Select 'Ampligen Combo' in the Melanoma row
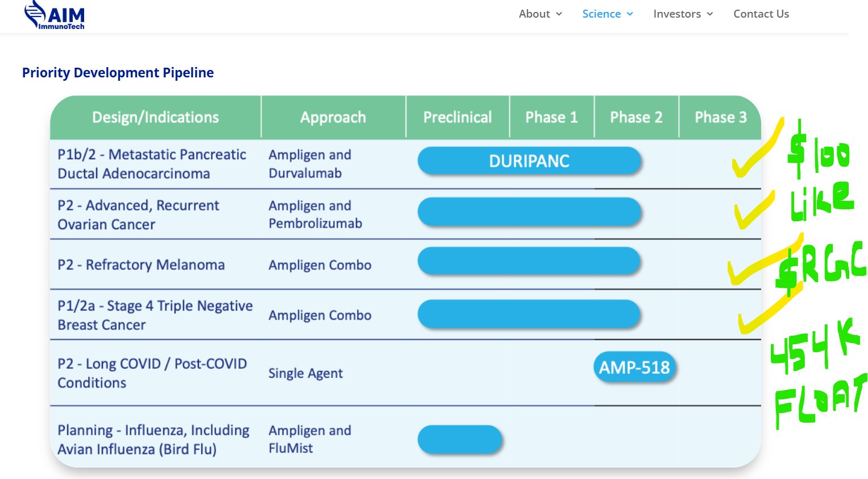This screenshot has height=479, width=868. pyautogui.click(x=320, y=265)
